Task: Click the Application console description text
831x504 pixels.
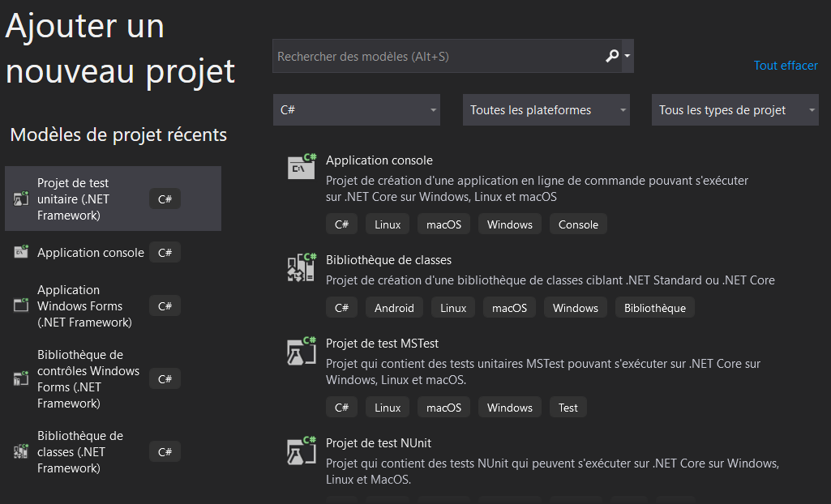Action: [537, 189]
